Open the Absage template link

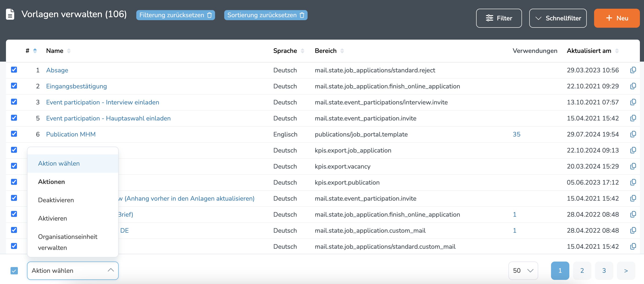(57, 70)
